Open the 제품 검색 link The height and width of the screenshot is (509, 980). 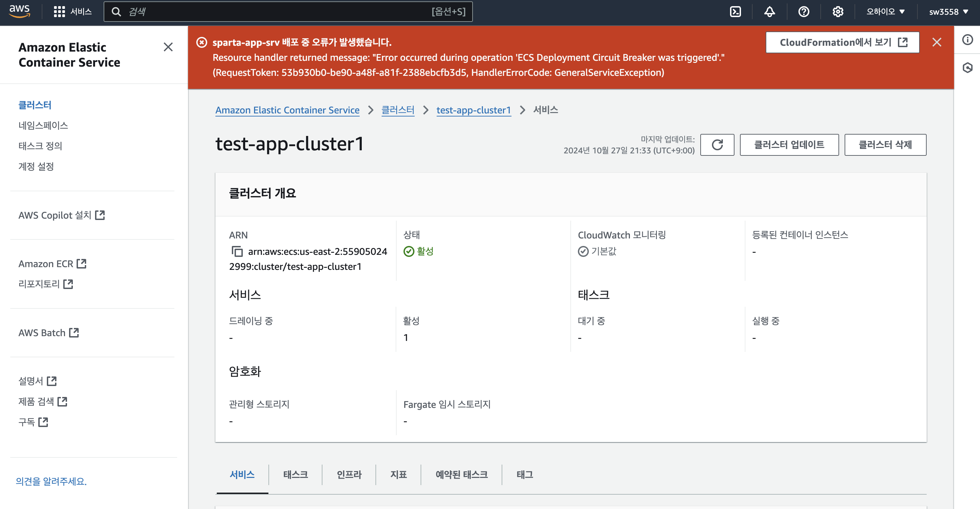(43, 401)
